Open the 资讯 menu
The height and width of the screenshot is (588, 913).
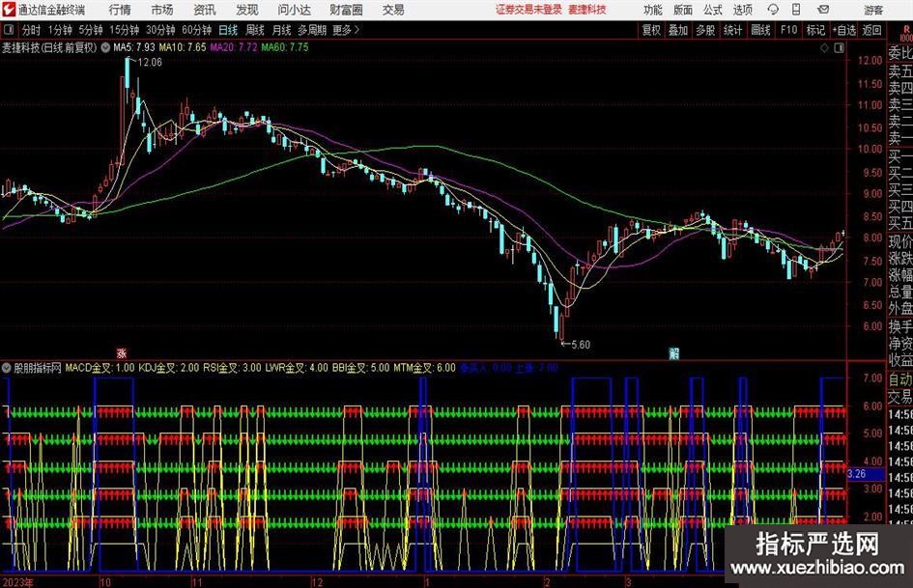(x=205, y=10)
